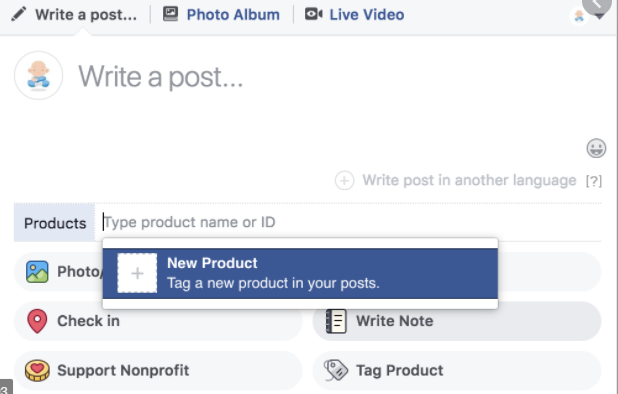
Task: Click the Support Nonprofit heart coin icon
Action: coord(37,371)
